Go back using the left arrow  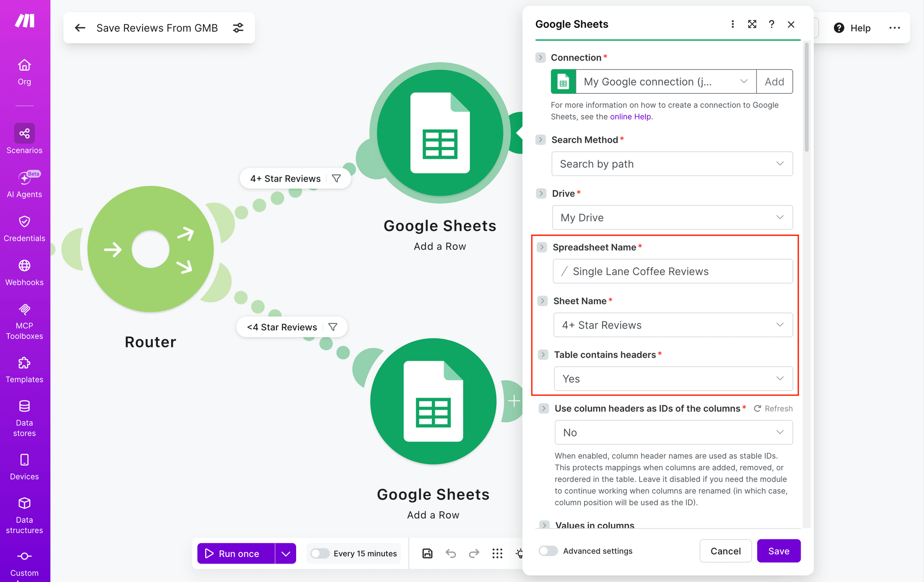[80, 28]
